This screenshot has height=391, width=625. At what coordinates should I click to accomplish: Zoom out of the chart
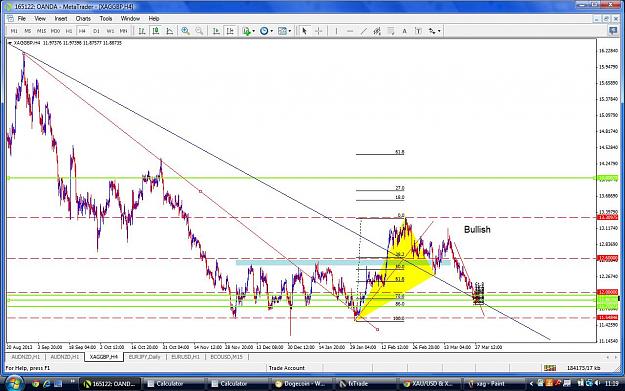199,31
